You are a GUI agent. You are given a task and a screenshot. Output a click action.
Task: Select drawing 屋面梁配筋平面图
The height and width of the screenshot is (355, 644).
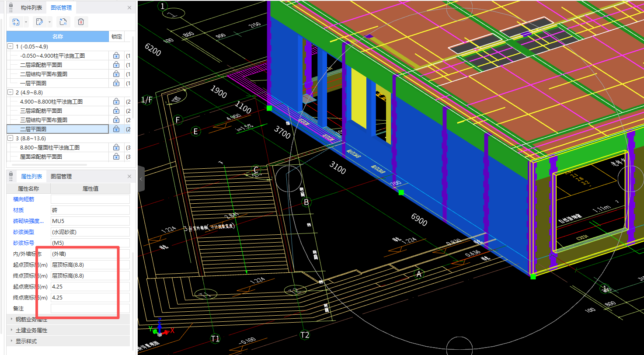click(41, 157)
